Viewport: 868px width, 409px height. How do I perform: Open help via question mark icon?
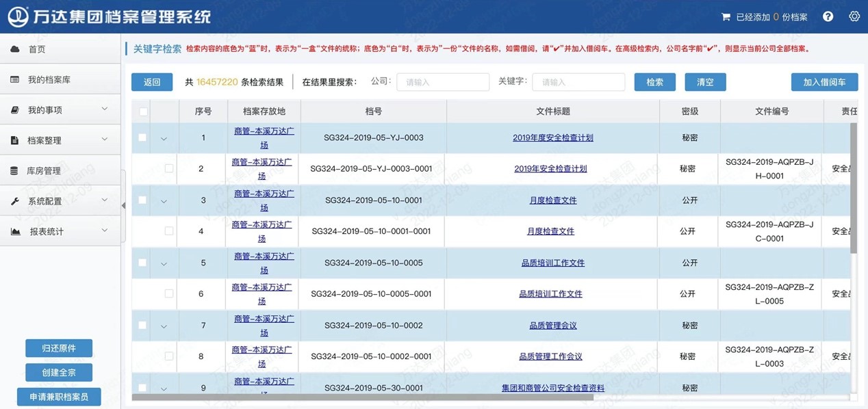[x=828, y=16]
